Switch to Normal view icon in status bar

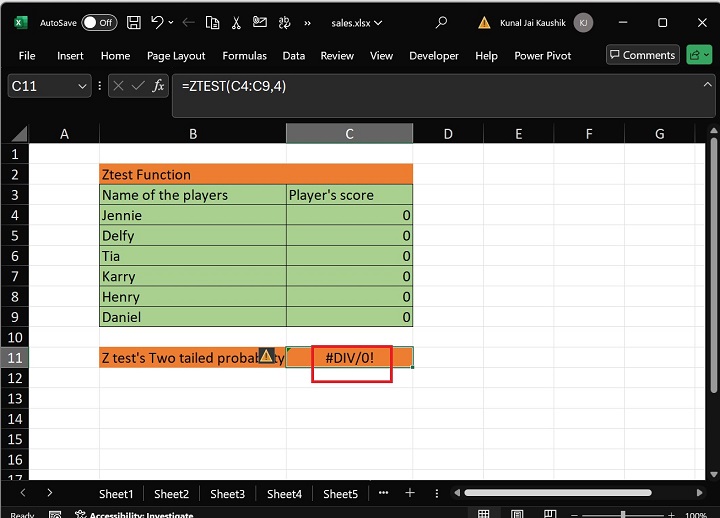[484, 513]
